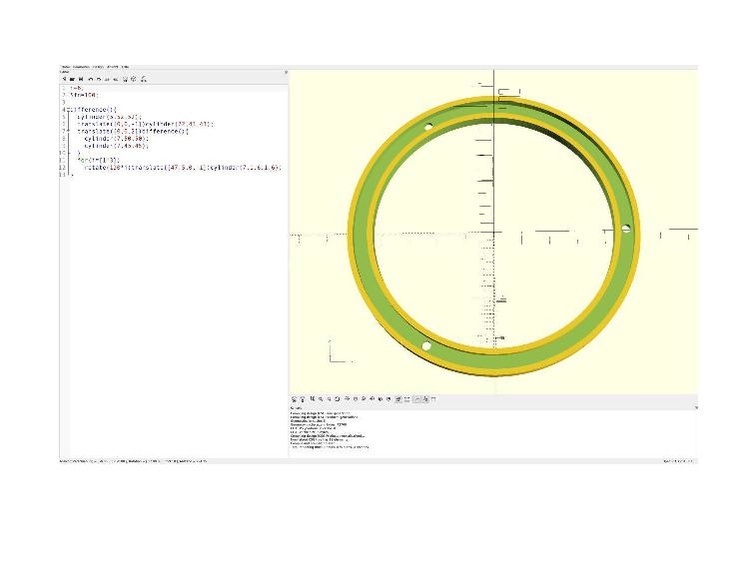Image resolution: width=755 pixels, height=566 pixels.
Task: Close the Editor panel
Action: pos(285,72)
